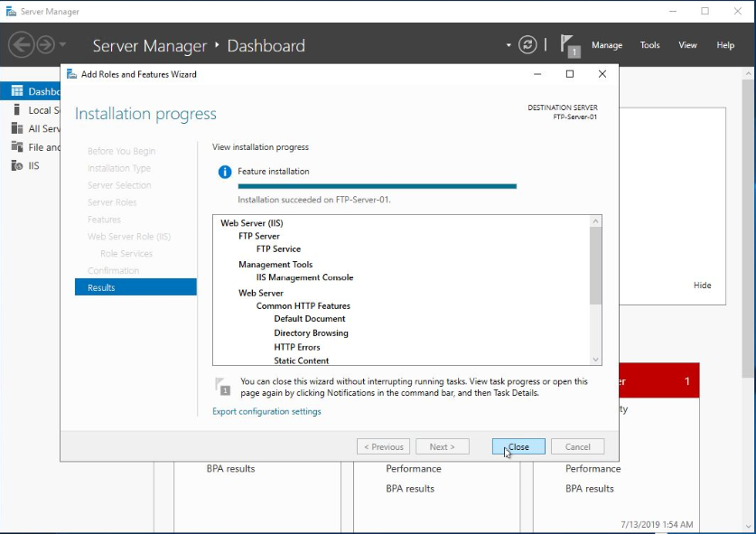Image resolution: width=756 pixels, height=534 pixels.
Task: Open the View menu
Action: (687, 45)
